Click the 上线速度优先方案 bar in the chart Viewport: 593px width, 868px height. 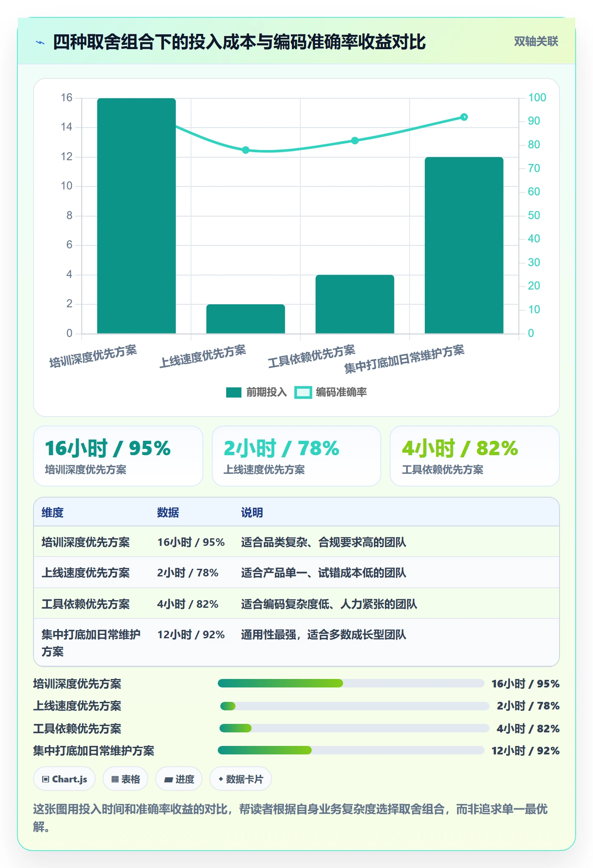point(246,319)
